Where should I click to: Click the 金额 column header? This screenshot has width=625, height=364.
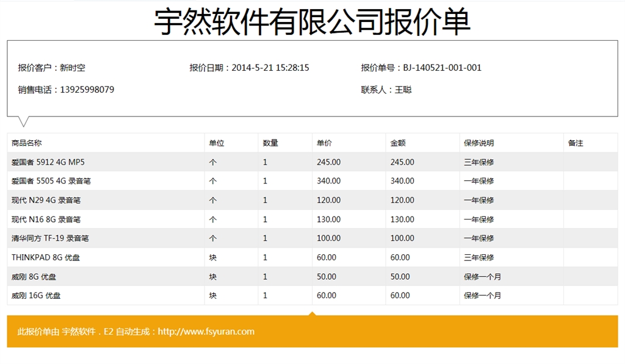tap(398, 143)
